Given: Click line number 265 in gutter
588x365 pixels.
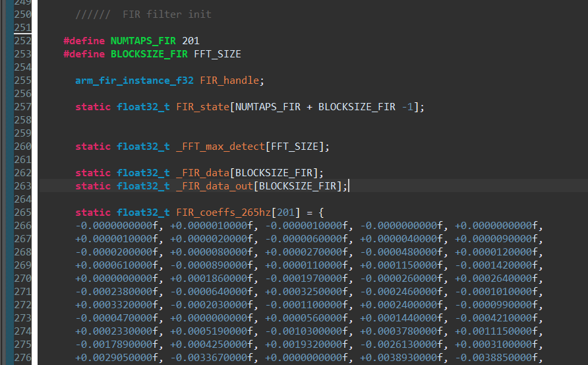Looking at the screenshot, I should click(22, 213).
